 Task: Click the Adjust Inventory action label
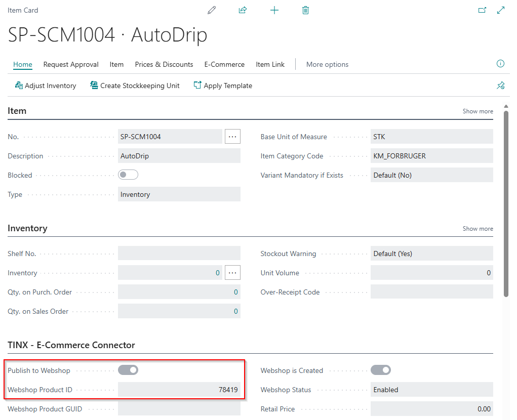point(51,86)
